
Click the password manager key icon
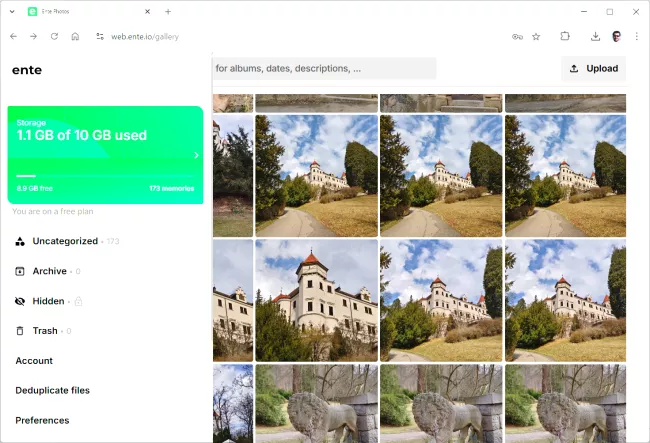pos(517,36)
